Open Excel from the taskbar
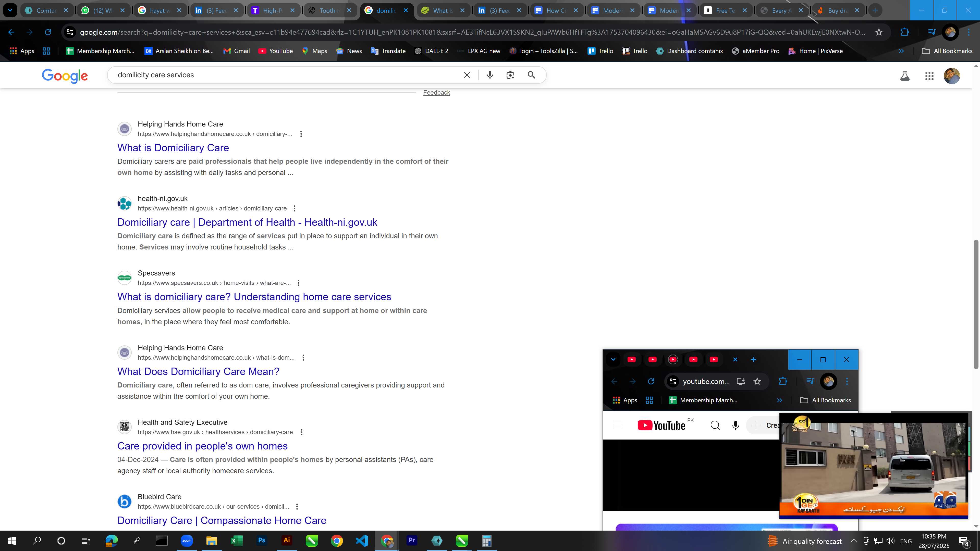Image resolution: width=980 pixels, height=551 pixels. coord(236,541)
